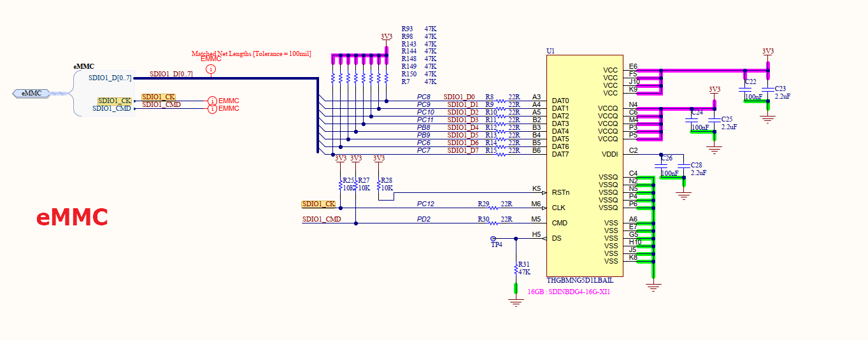Viewport: 868px width, 340px height.
Task: Select the info directive beside sheet entry SDIO1_CK
Action: [212, 101]
